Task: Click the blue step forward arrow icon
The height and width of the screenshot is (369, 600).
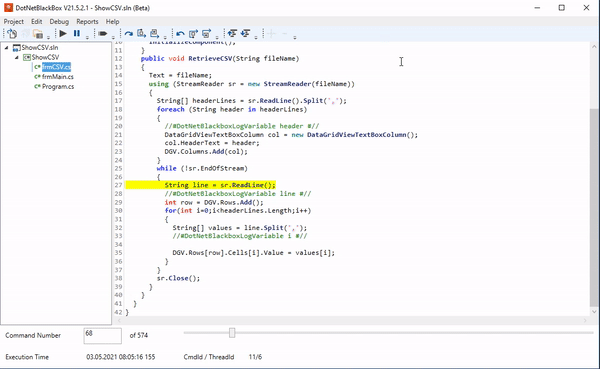Action: click(129, 34)
